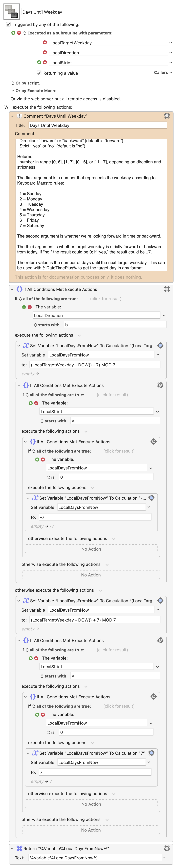Image resolution: width=177 pixels, height=868 pixels.
Task: Open the gear menu of the top If action
Action: coord(167,289)
